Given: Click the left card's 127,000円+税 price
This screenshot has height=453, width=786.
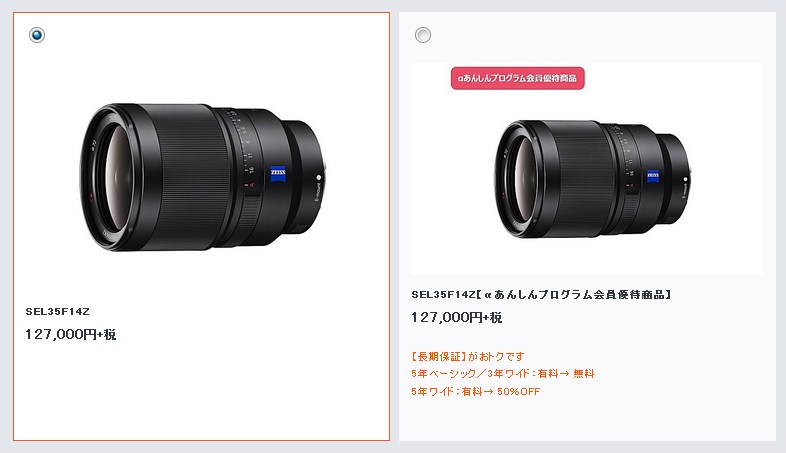Looking at the screenshot, I should (x=71, y=334).
